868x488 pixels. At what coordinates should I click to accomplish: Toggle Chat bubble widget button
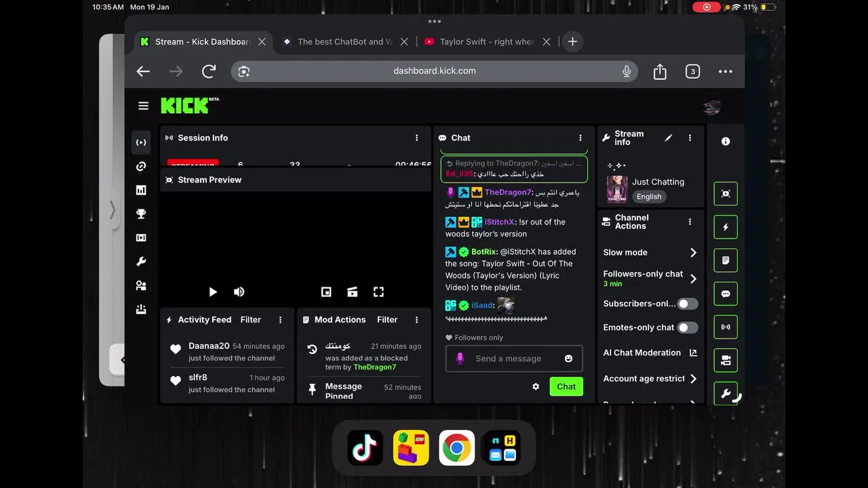pos(726,293)
